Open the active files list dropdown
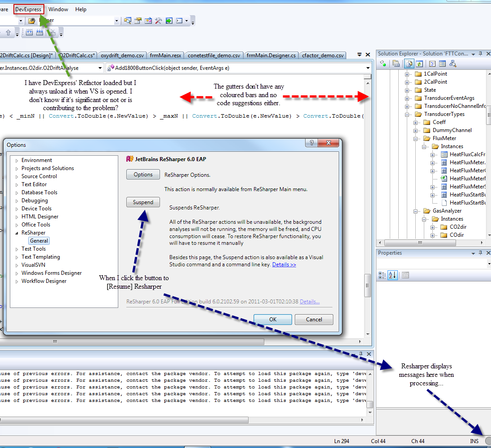491x448 pixels. click(x=359, y=55)
